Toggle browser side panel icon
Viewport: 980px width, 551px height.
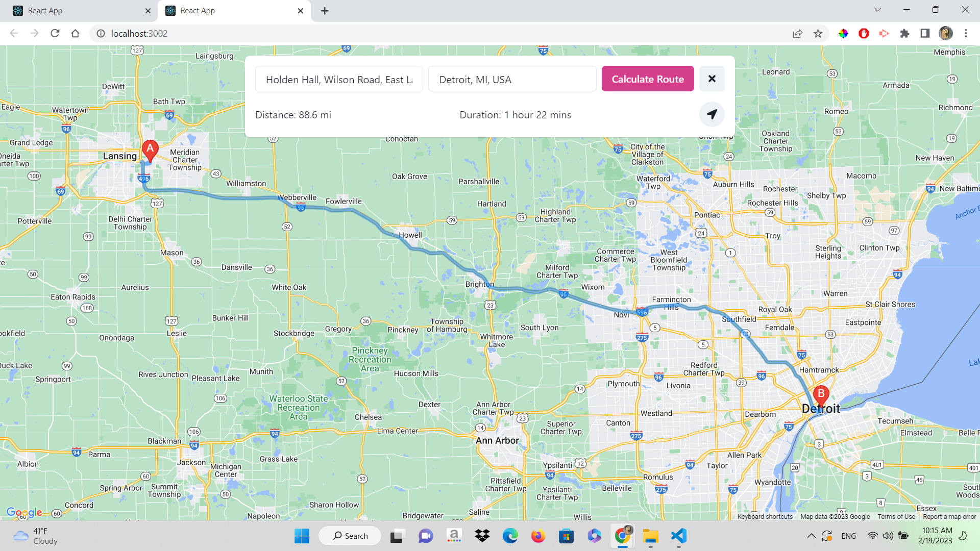(x=925, y=34)
